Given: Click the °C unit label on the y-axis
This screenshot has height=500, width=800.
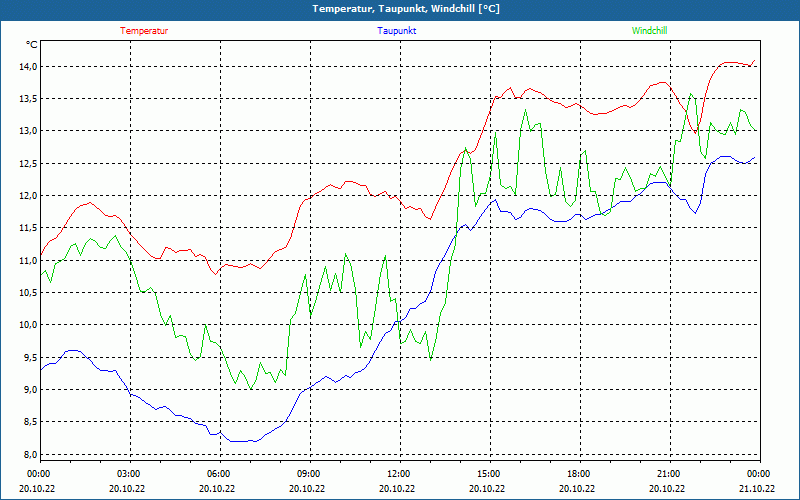Looking at the screenshot, I should point(32,45).
